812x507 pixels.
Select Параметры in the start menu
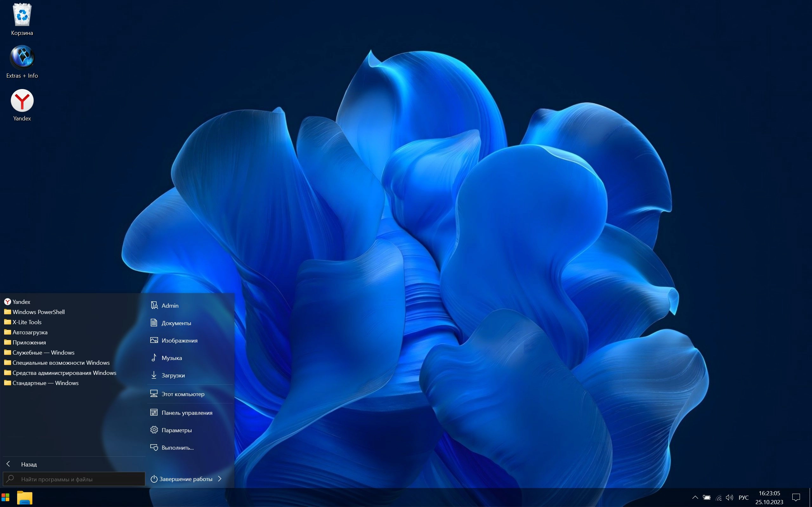176,430
